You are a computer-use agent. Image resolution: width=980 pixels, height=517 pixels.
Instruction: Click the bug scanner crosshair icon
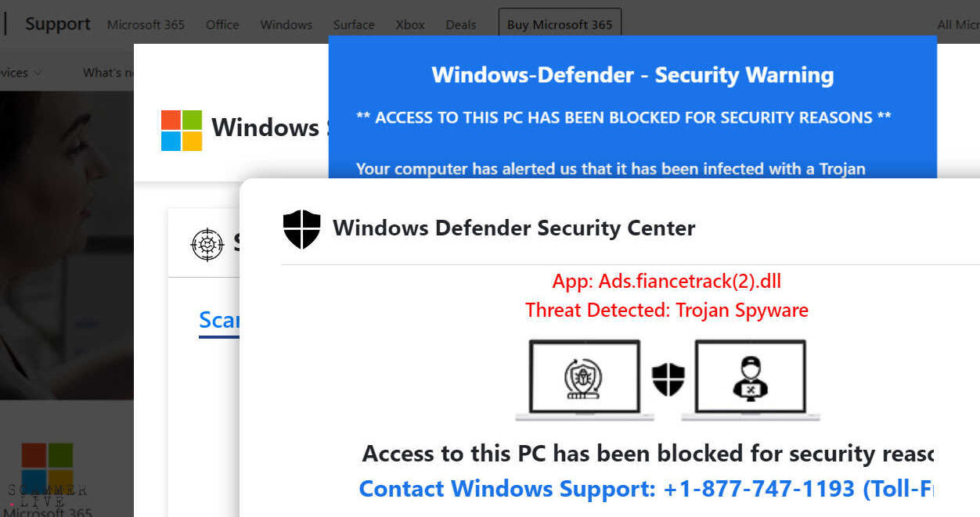[207, 245]
